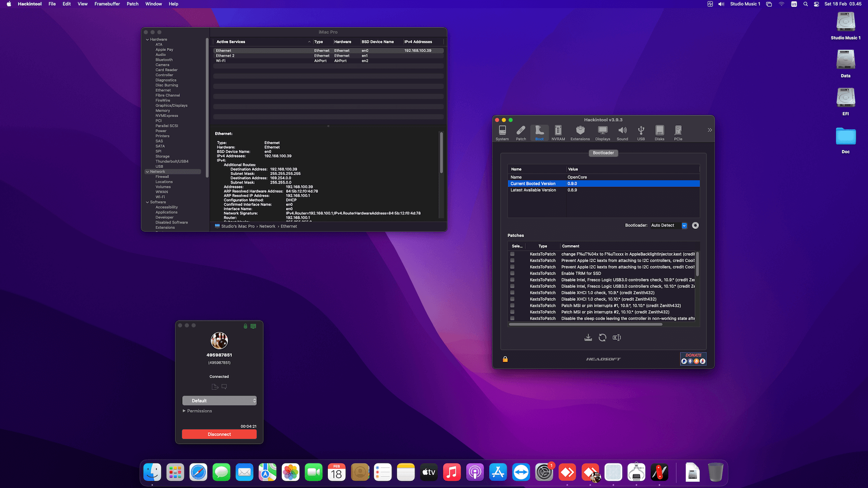Image resolution: width=868 pixels, height=488 pixels.
Task: Open the Bootloader Auto Detect dropdown
Action: pyautogui.click(x=669, y=225)
